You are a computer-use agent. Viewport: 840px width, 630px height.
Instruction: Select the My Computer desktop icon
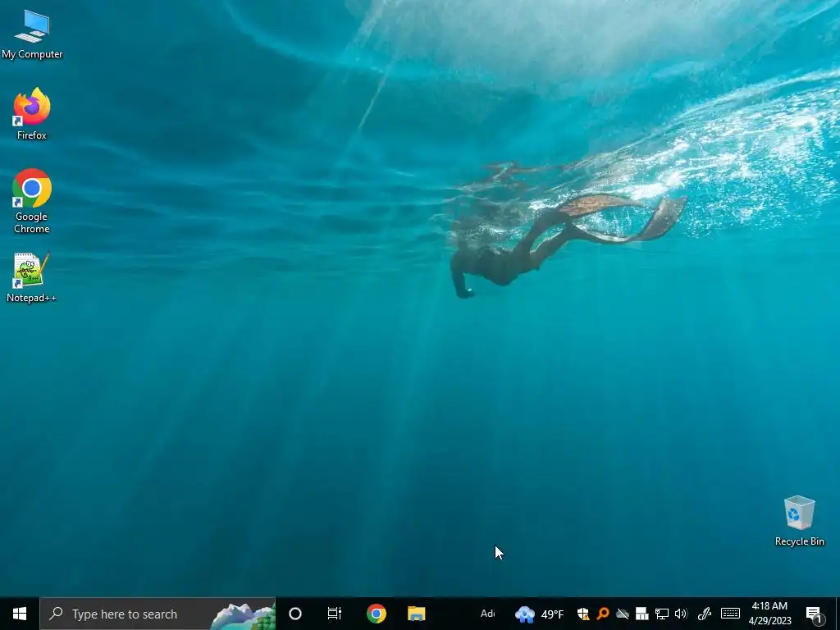32,34
